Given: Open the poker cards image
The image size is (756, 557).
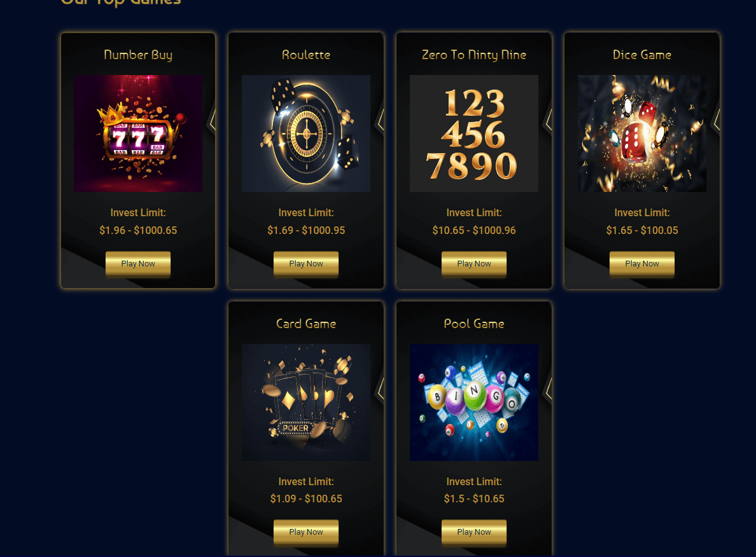Looking at the screenshot, I should (x=305, y=402).
